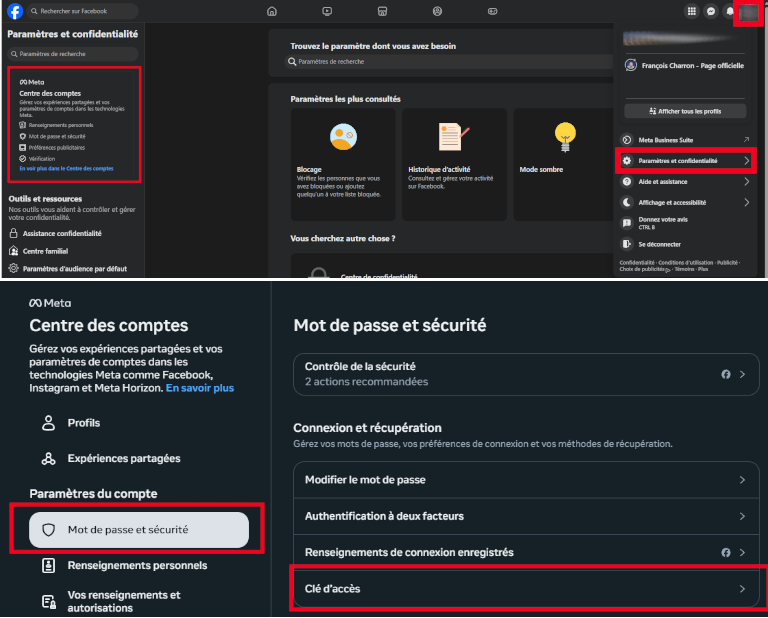
Task: Click the Profils person icon
Action: (x=48, y=423)
